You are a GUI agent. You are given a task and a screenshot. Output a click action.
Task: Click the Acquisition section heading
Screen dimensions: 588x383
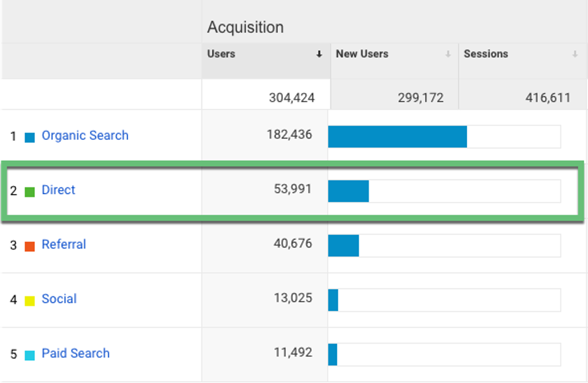click(246, 26)
